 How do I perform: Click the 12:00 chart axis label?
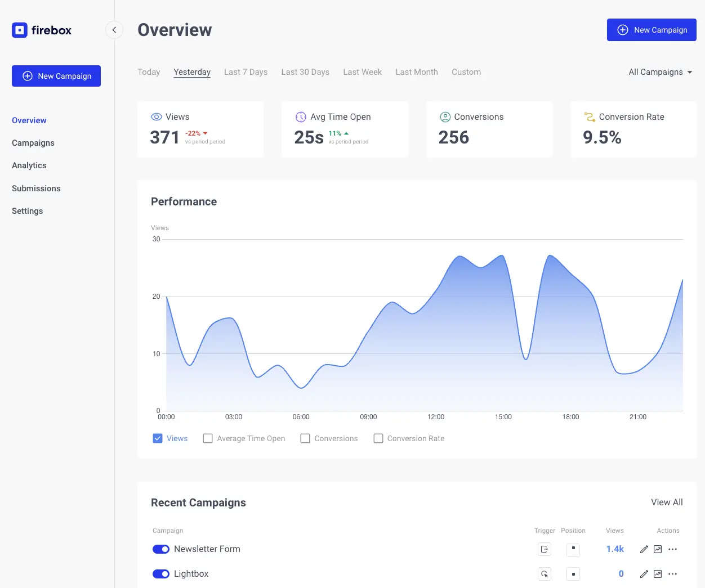tap(436, 417)
